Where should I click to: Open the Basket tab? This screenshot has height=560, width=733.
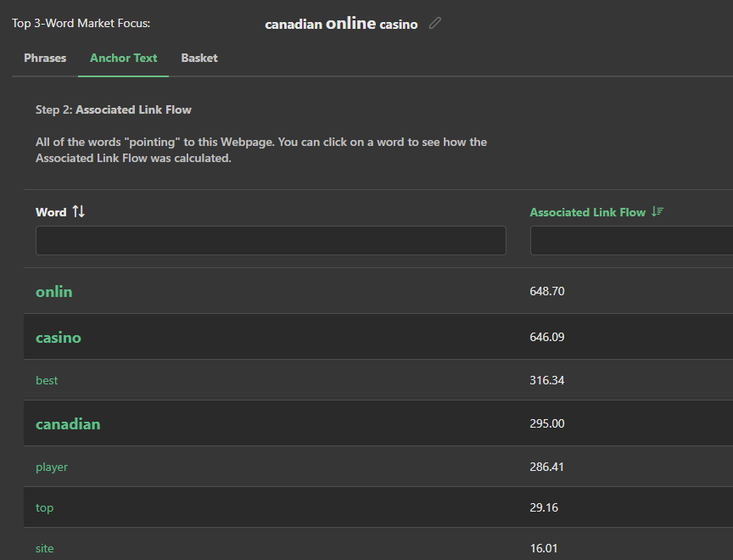199,59
